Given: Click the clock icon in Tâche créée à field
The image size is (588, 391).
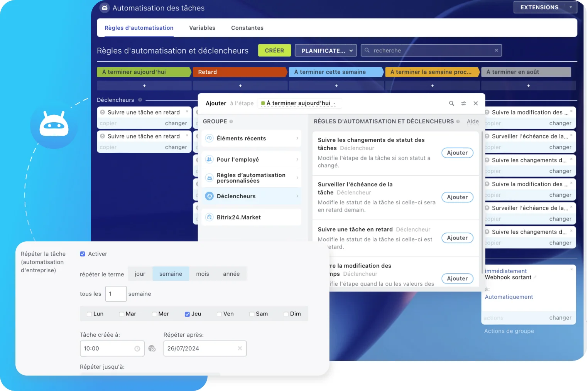Looking at the screenshot, I should [x=137, y=348].
